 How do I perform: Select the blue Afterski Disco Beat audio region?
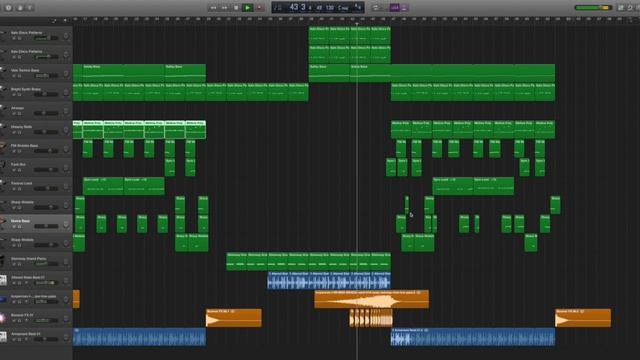point(329,280)
